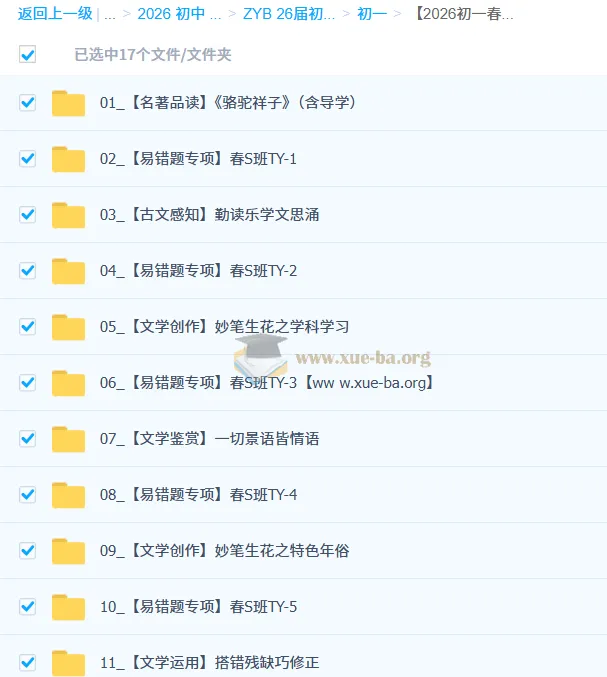This screenshot has height=677, width=607.
Task: Open the 01_ 骆驼祥子 folder icon
Action: pyautogui.click(x=68, y=103)
